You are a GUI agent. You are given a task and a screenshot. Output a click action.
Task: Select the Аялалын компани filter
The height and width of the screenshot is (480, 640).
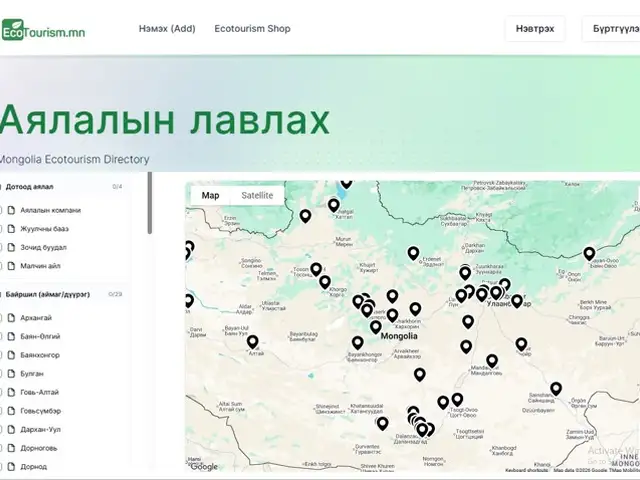pos(51,210)
